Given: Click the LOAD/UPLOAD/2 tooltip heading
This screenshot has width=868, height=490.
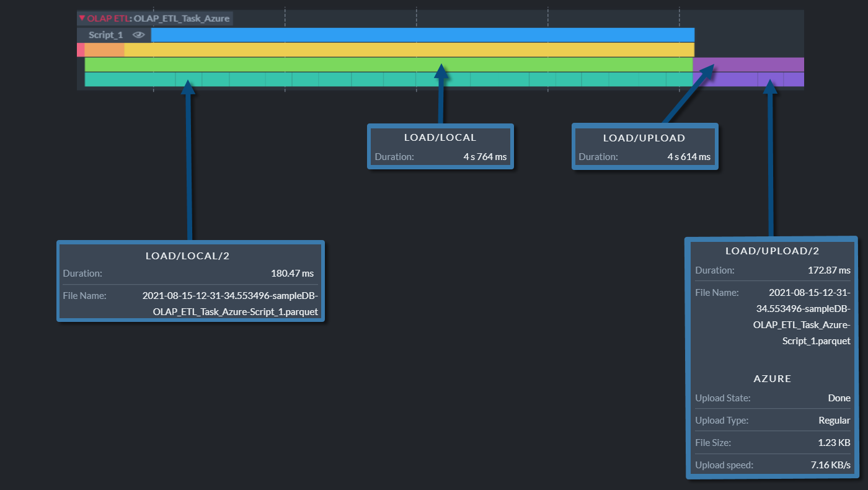Looking at the screenshot, I should (x=773, y=251).
